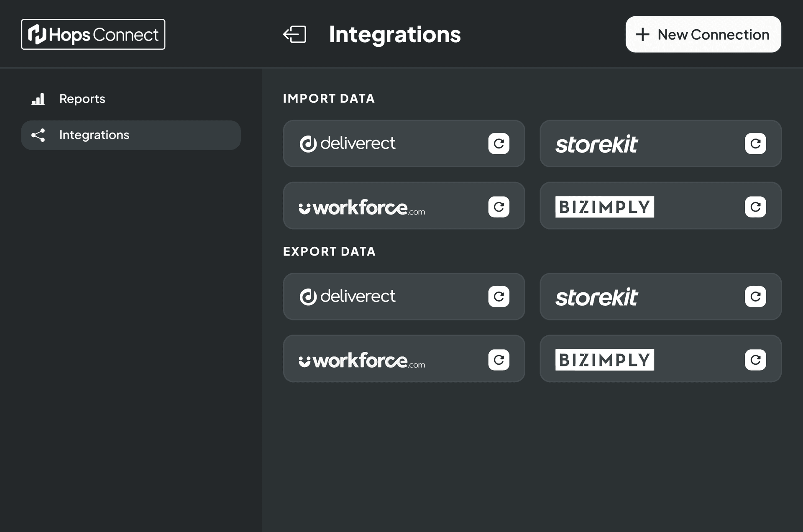Open the Bizimply card under Import Data
The image size is (803, 532).
pyautogui.click(x=660, y=205)
